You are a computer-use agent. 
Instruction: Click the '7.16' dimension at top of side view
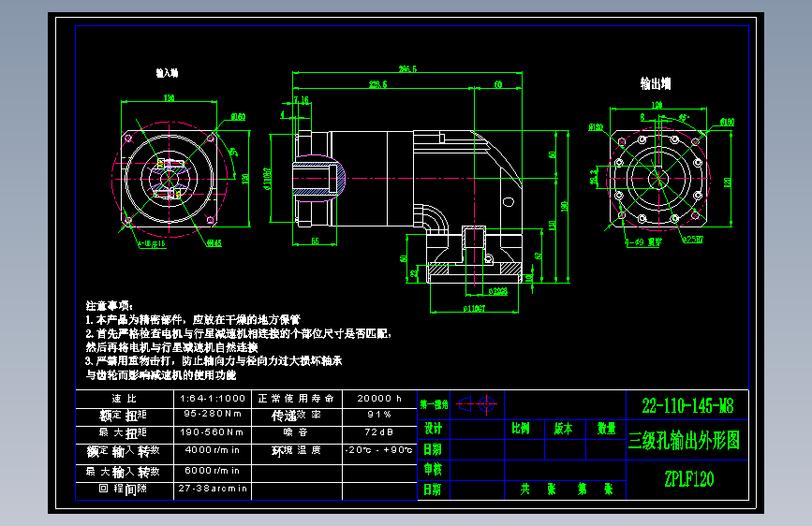(301, 99)
